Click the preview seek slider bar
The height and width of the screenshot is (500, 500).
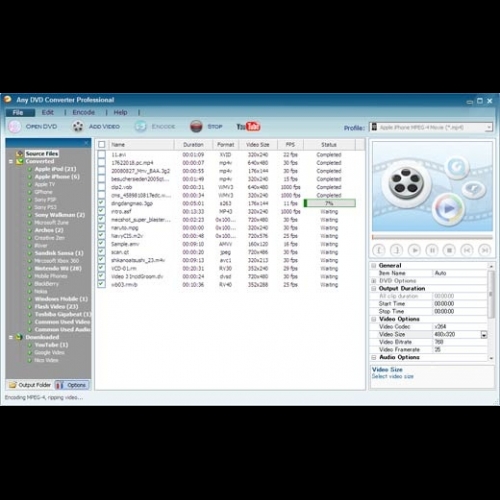[x=432, y=237]
